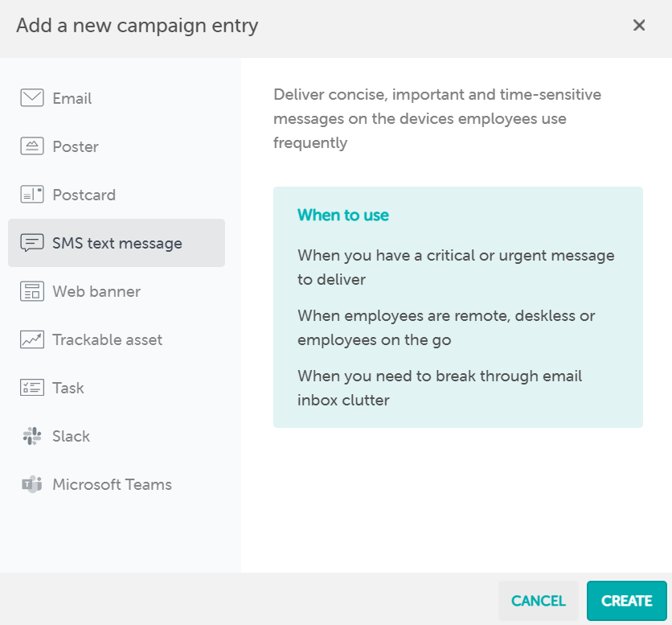Click the Trackable asset chart icon
The height and width of the screenshot is (625, 672).
click(32, 339)
